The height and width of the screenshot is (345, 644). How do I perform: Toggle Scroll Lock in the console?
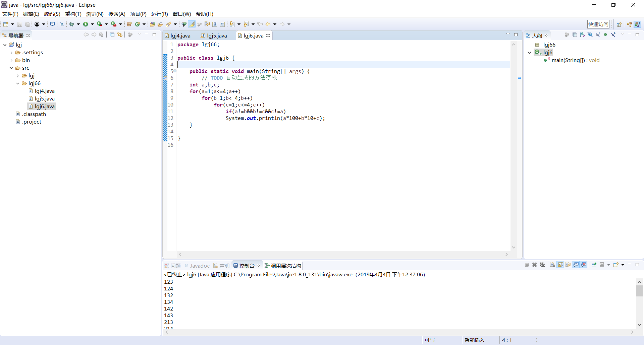(560, 265)
